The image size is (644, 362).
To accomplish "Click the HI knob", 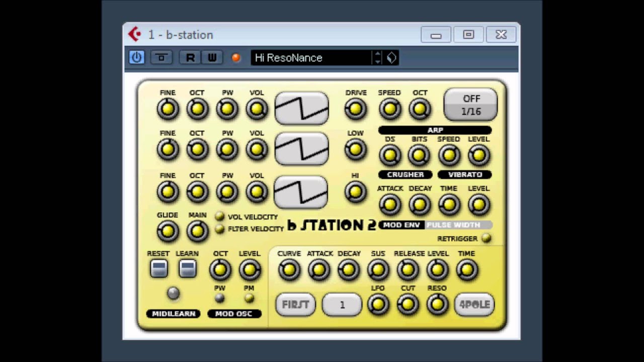I will click(356, 192).
